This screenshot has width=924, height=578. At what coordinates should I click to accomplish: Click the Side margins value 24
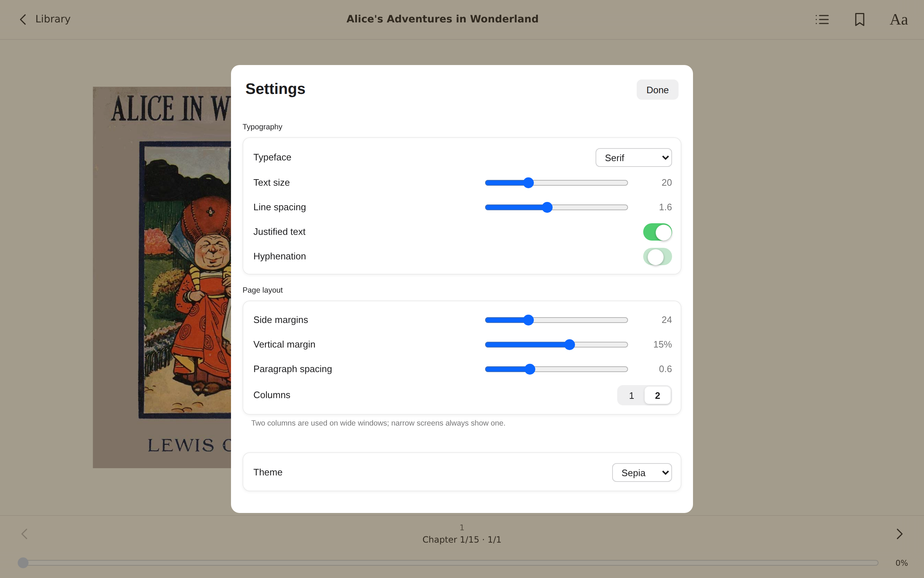[666, 320]
